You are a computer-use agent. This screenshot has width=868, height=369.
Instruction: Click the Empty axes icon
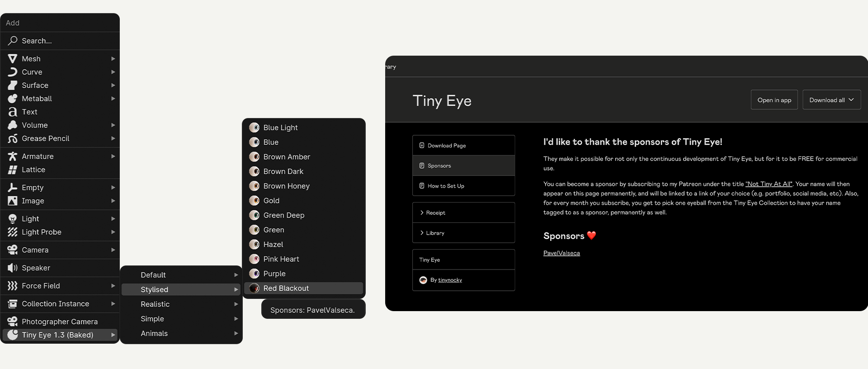tap(13, 188)
